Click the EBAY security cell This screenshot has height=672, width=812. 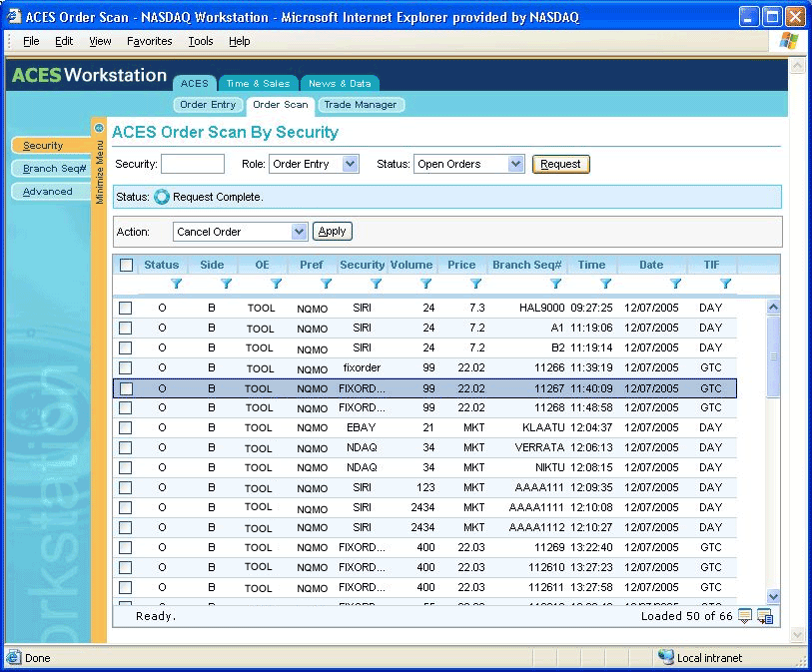pos(362,427)
